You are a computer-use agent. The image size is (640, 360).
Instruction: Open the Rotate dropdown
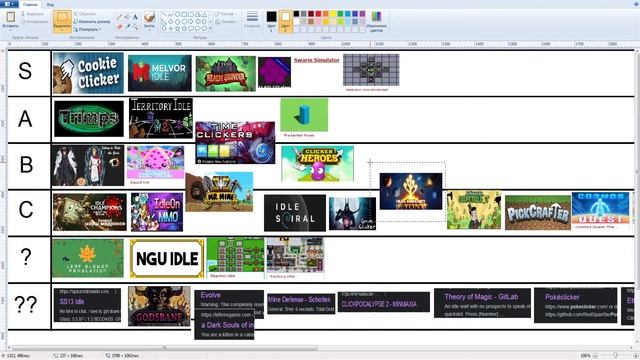point(87,29)
